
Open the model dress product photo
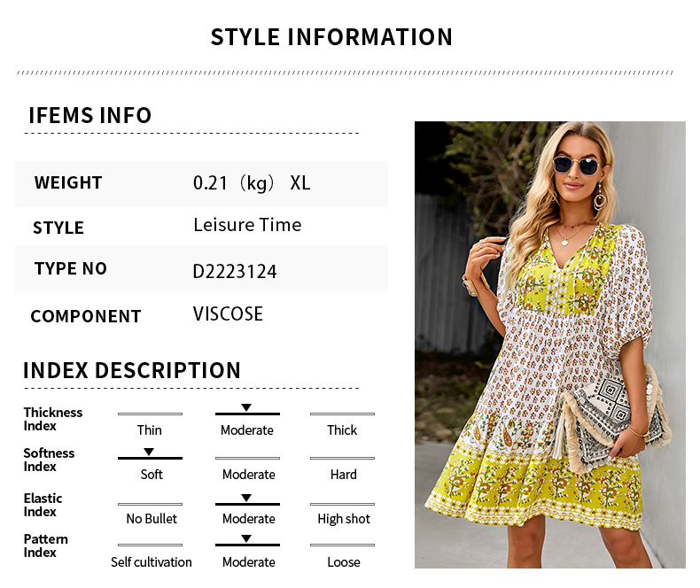click(x=550, y=344)
